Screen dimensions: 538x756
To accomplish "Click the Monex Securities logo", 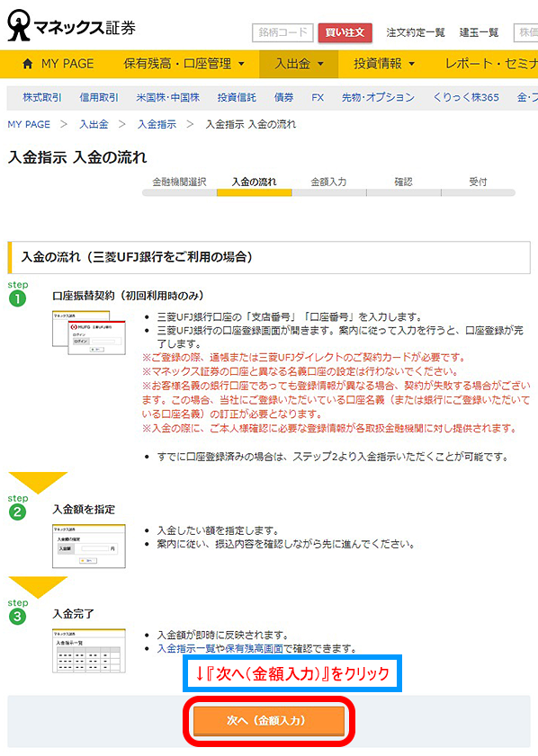I will point(71,25).
